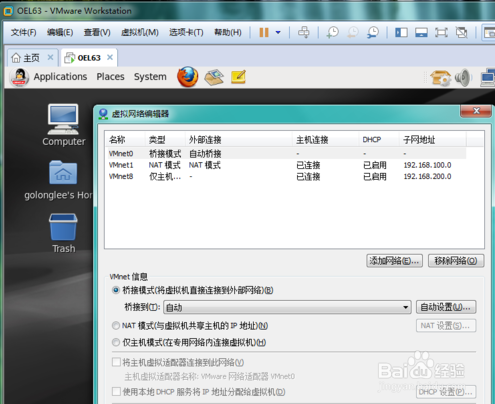The width and height of the screenshot is (495, 404).
Task: Switch to the 主页 tab
Action: click(x=31, y=58)
